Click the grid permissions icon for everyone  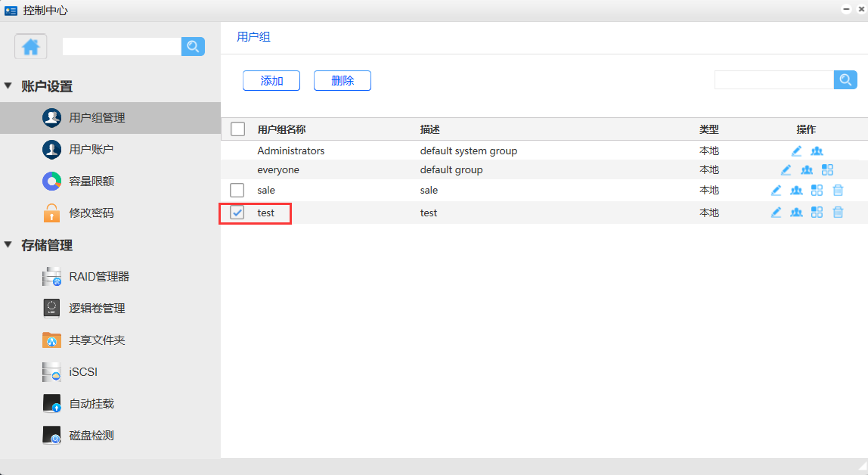coord(827,170)
